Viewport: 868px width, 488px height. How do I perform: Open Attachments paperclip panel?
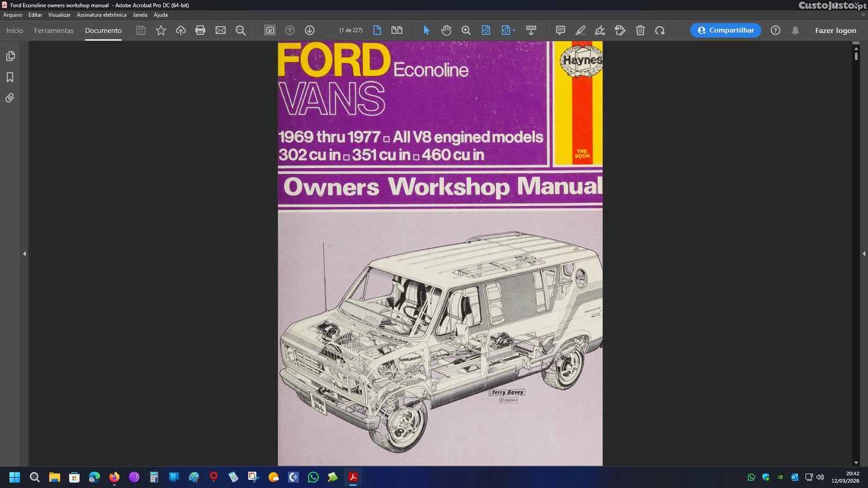click(10, 98)
